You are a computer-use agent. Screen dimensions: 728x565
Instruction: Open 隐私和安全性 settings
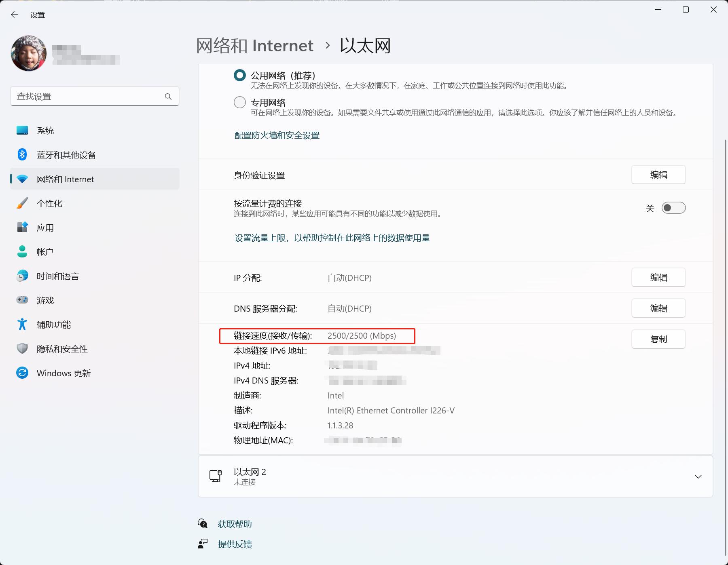(62, 349)
